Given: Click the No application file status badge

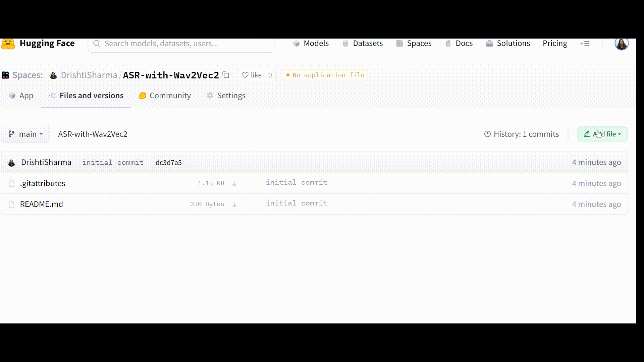Looking at the screenshot, I should tap(325, 75).
